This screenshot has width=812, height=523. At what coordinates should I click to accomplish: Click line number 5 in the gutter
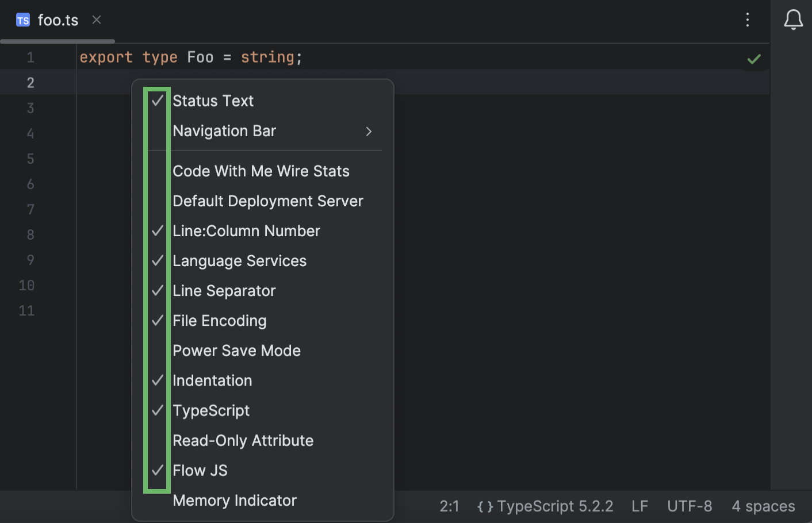click(x=30, y=159)
